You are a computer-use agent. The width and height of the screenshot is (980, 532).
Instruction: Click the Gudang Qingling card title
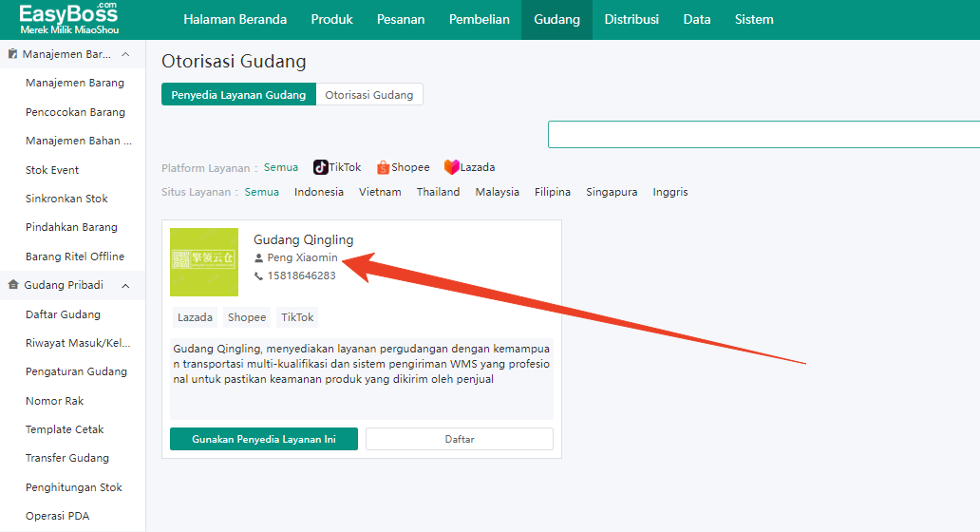click(x=303, y=239)
